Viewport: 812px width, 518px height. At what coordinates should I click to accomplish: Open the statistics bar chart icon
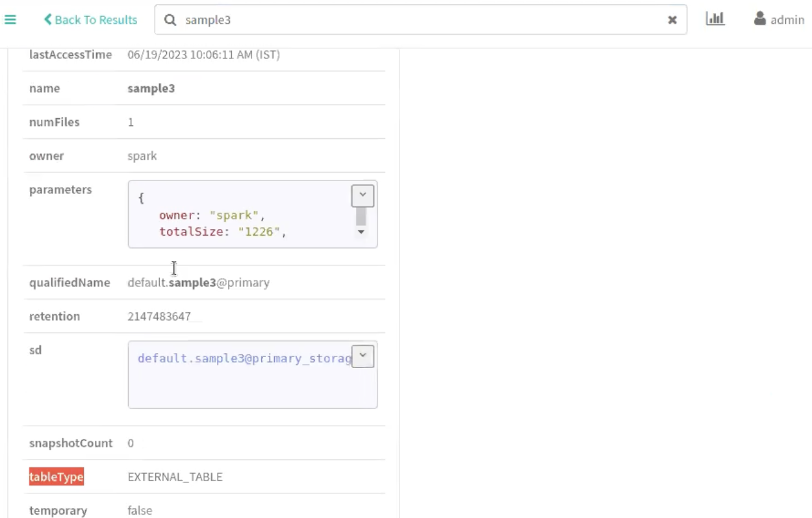click(x=715, y=19)
